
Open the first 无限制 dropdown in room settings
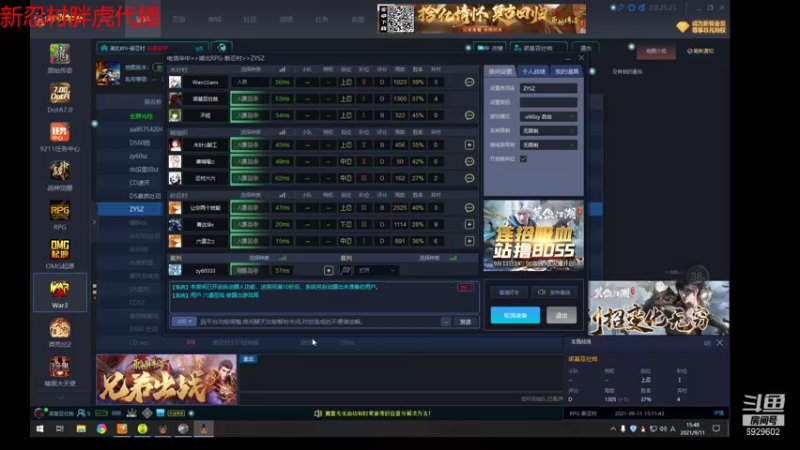tap(548, 131)
